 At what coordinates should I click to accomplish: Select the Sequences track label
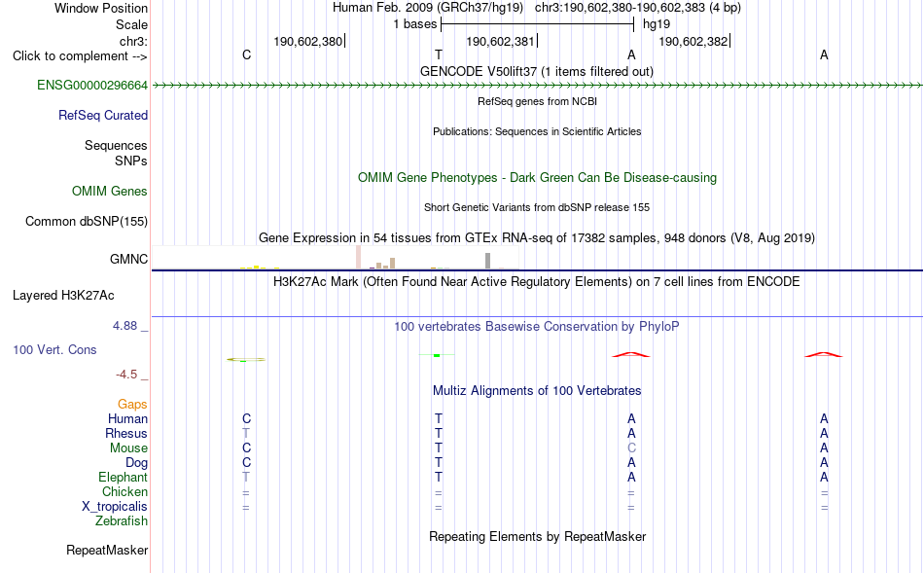coord(116,146)
